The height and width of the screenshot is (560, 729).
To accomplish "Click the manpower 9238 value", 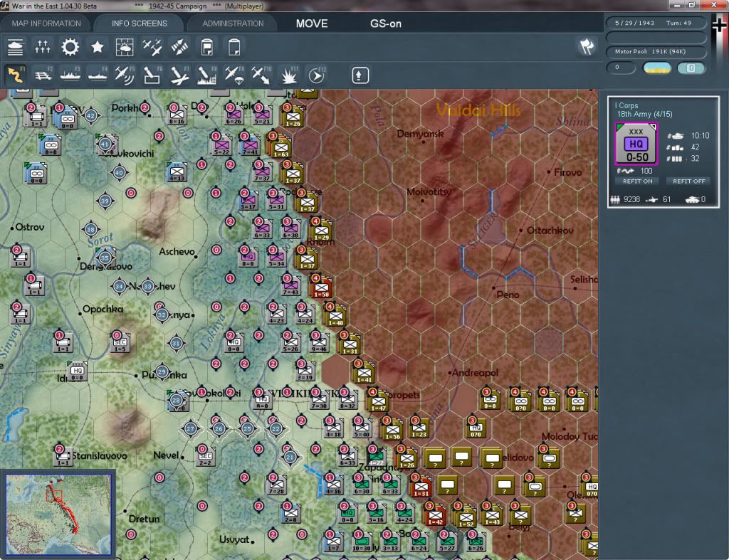I will 631,199.
